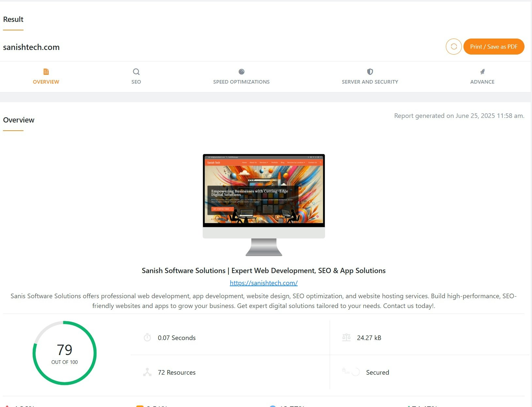Click the Sanish Software Solutions page title
The width and height of the screenshot is (532, 407).
[x=264, y=270]
